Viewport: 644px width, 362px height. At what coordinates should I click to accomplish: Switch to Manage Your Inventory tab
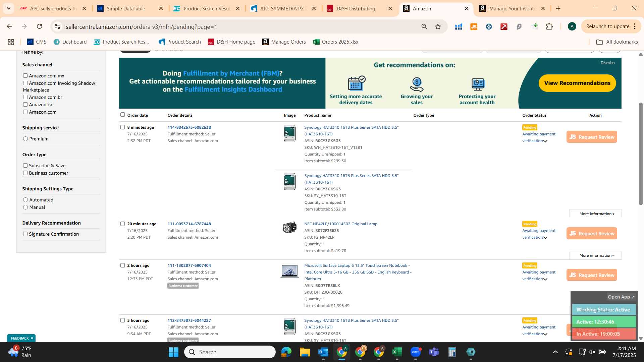pyautogui.click(x=513, y=8)
